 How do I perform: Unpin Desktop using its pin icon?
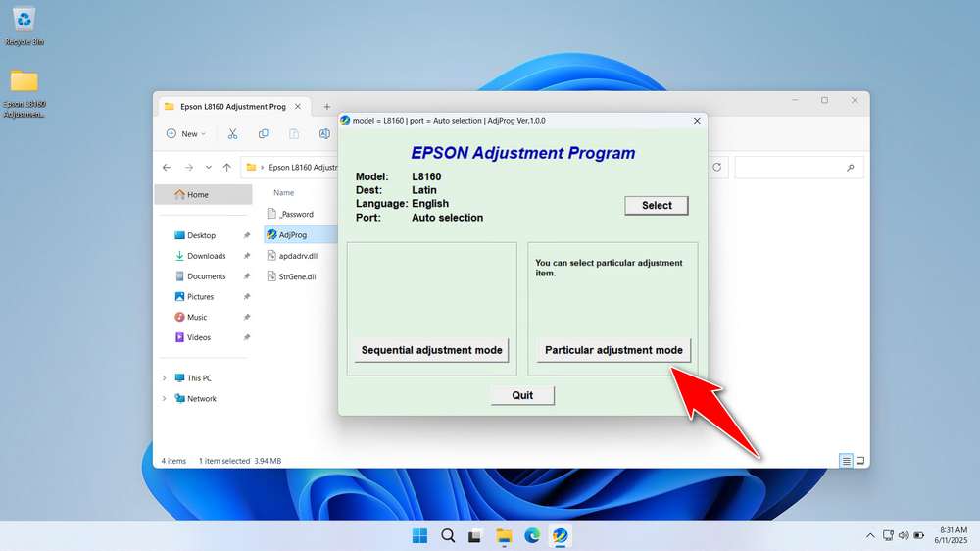click(x=247, y=235)
